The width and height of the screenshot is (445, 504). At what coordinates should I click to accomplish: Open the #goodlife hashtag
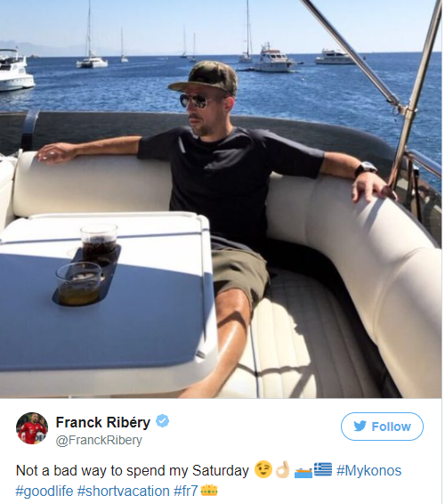[x=44, y=491]
